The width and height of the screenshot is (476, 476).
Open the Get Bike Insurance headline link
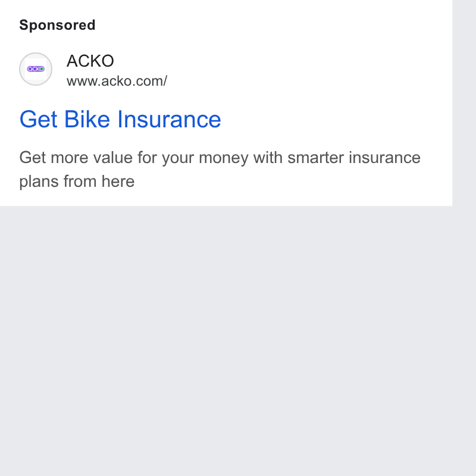120,120
